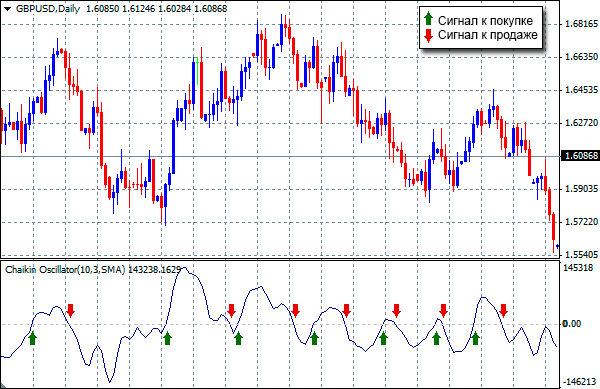Select the highlighted current price tag 1.60868
This screenshot has height=389, width=600.
(580, 156)
